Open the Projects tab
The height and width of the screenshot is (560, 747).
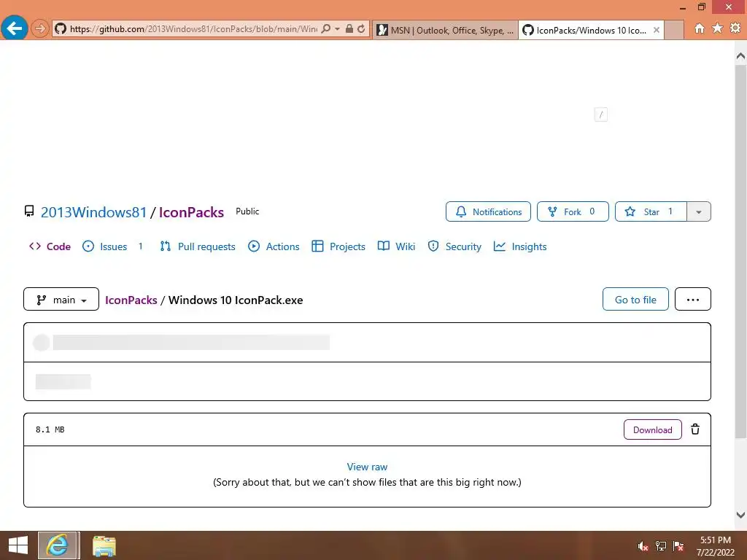338,246
